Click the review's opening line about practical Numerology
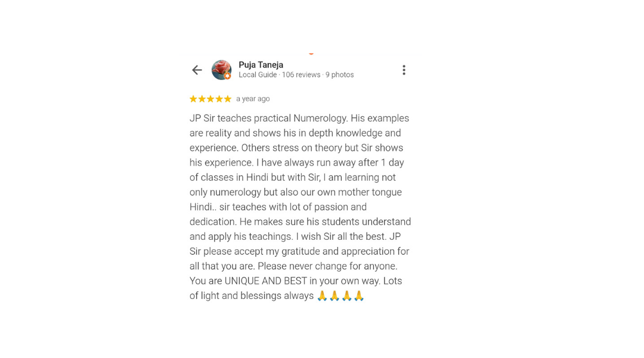The height and width of the screenshot is (358, 644). (299, 118)
